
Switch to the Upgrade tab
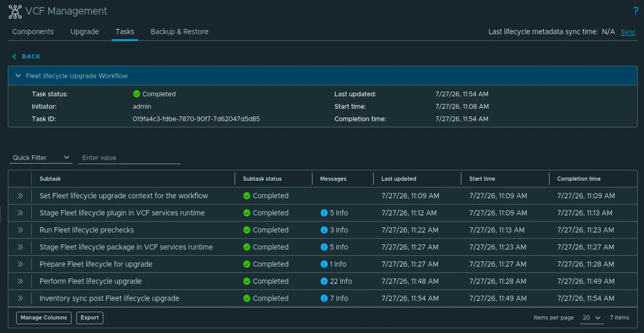coord(85,32)
